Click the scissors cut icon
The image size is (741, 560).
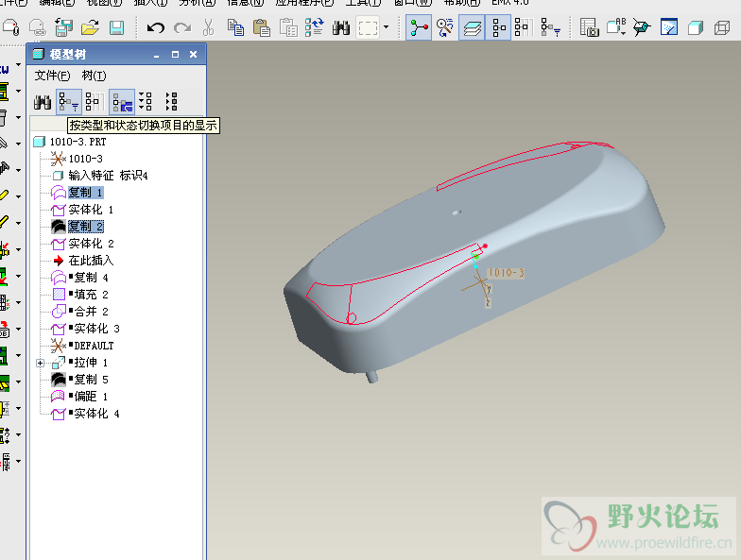click(208, 28)
